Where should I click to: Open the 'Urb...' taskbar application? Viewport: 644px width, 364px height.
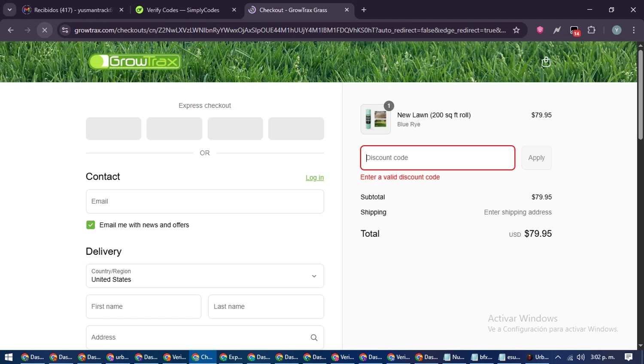coord(538,357)
